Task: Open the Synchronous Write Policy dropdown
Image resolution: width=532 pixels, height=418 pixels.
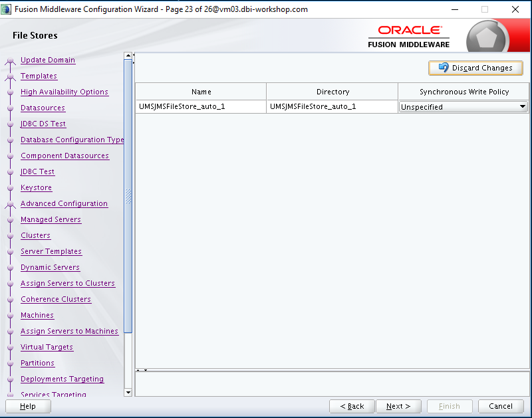Action: click(463, 107)
